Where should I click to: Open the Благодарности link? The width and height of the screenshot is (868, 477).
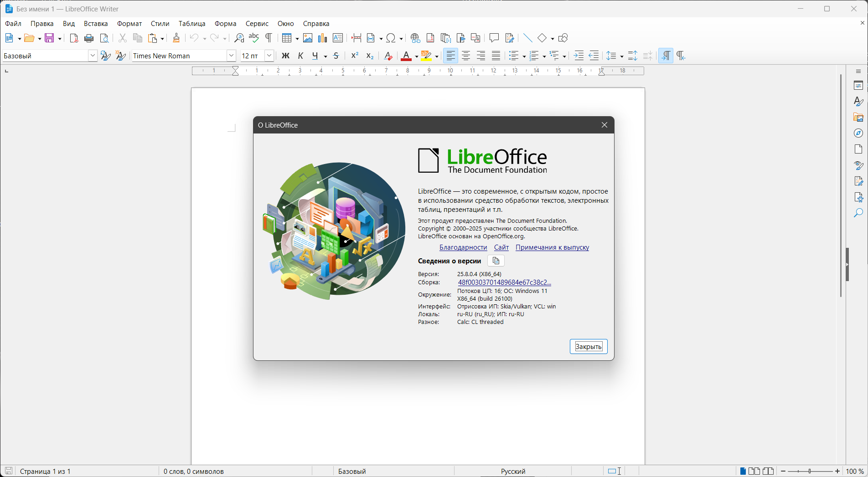(x=463, y=247)
